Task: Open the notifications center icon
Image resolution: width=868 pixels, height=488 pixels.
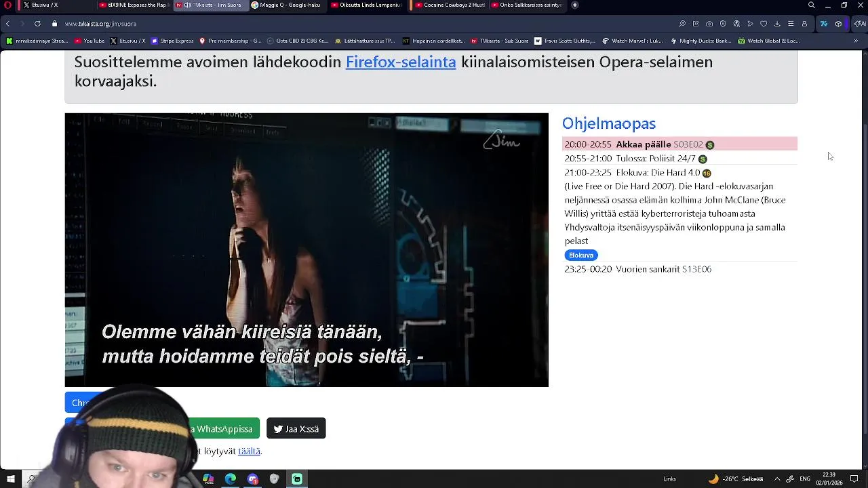Action: pyautogui.click(x=854, y=479)
